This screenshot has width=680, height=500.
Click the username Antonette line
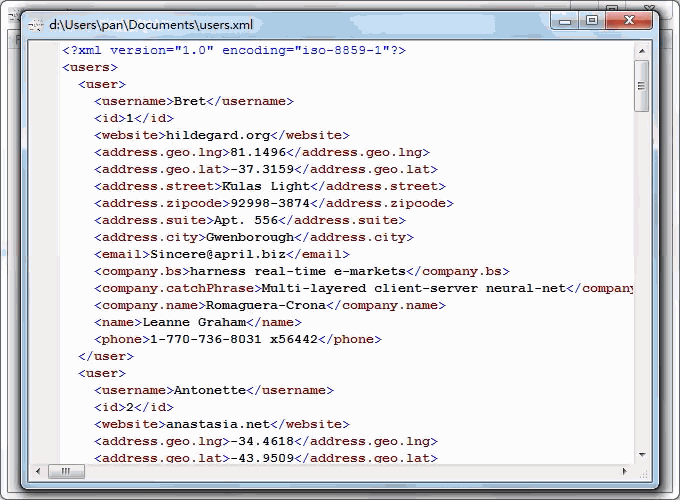pos(209,390)
